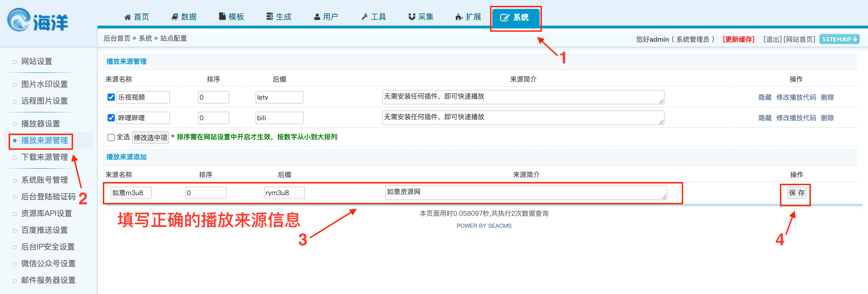Tick the 全选 select-all checkbox
Image resolution: width=868 pixels, height=294 pixels.
coord(111,137)
